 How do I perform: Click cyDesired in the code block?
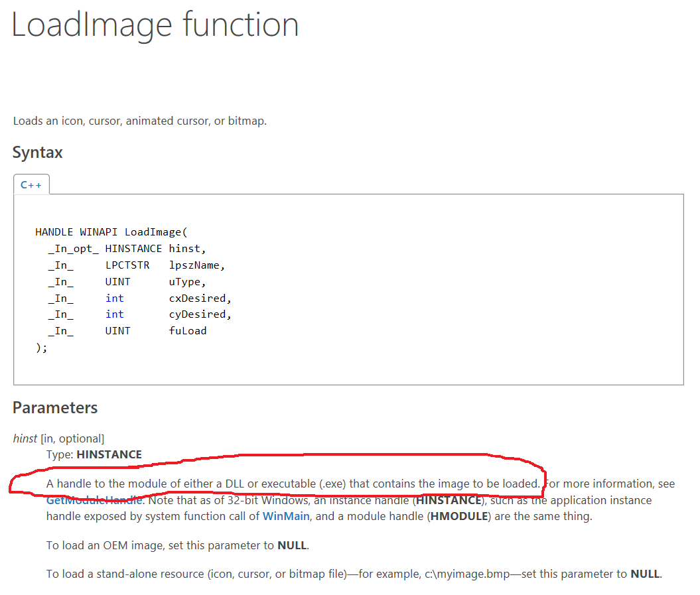(x=200, y=314)
